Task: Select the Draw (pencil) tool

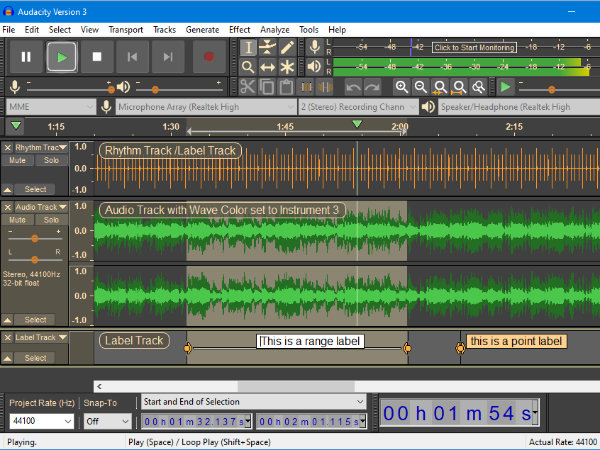Action: pyautogui.click(x=287, y=47)
